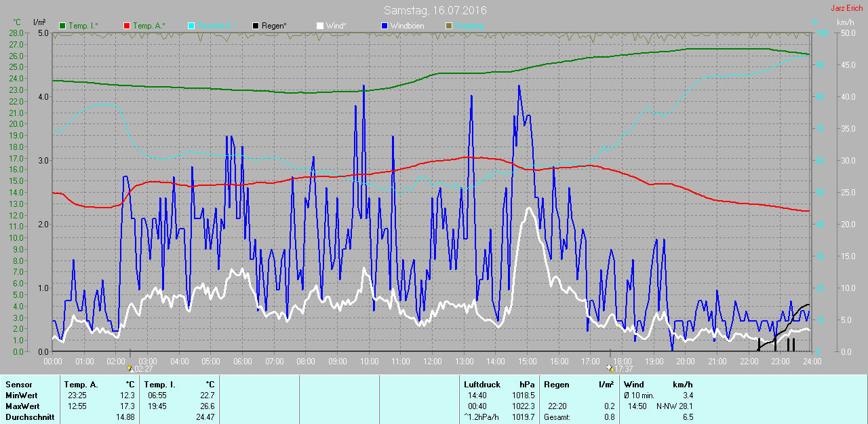Click the Jarz Erich author label
The width and height of the screenshot is (868, 424).
click(847, 8)
